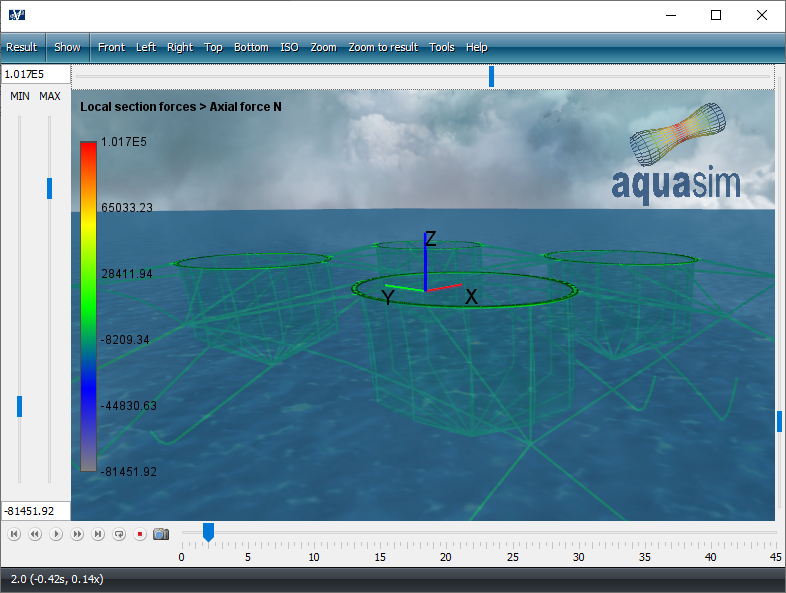Switch to Bottom view
The height and width of the screenshot is (593, 786).
[x=251, y=47]
